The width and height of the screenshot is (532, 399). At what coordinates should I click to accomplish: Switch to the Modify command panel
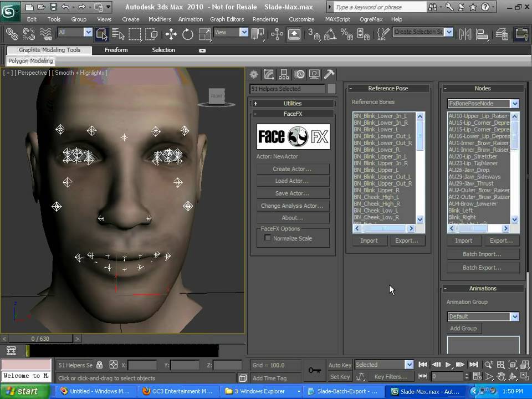tap(269, 74)
